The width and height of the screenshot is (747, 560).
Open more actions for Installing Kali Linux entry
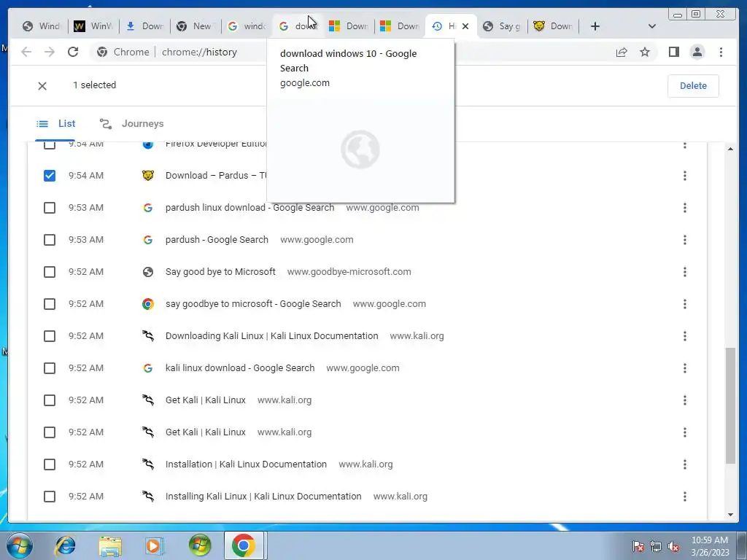[x=684, y=497]
